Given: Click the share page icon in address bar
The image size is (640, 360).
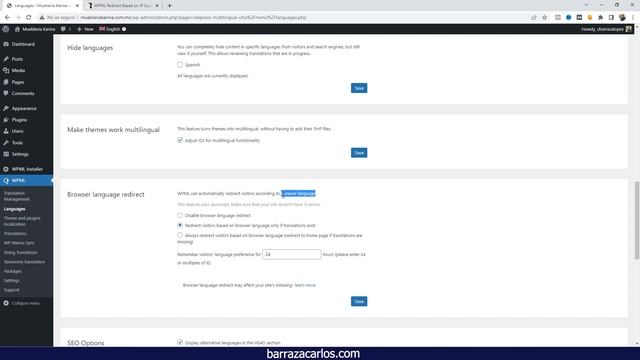Looking at the screenshot, I should 534,18.
